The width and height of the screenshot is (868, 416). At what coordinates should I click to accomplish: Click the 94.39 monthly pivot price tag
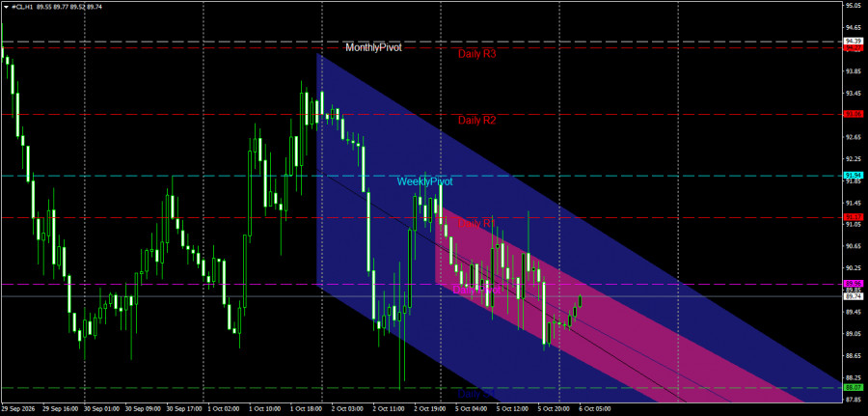[854, 41]
